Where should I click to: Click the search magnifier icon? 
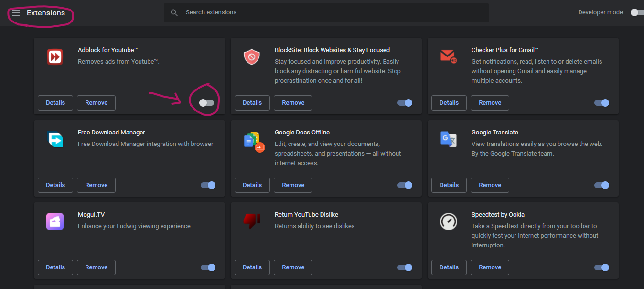(x=174, y=12)
